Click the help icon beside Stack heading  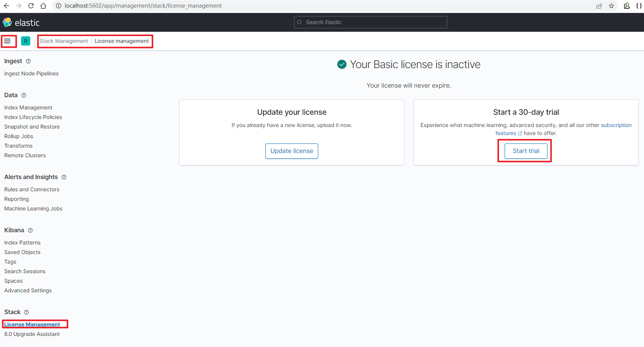(x=26, y=312)
